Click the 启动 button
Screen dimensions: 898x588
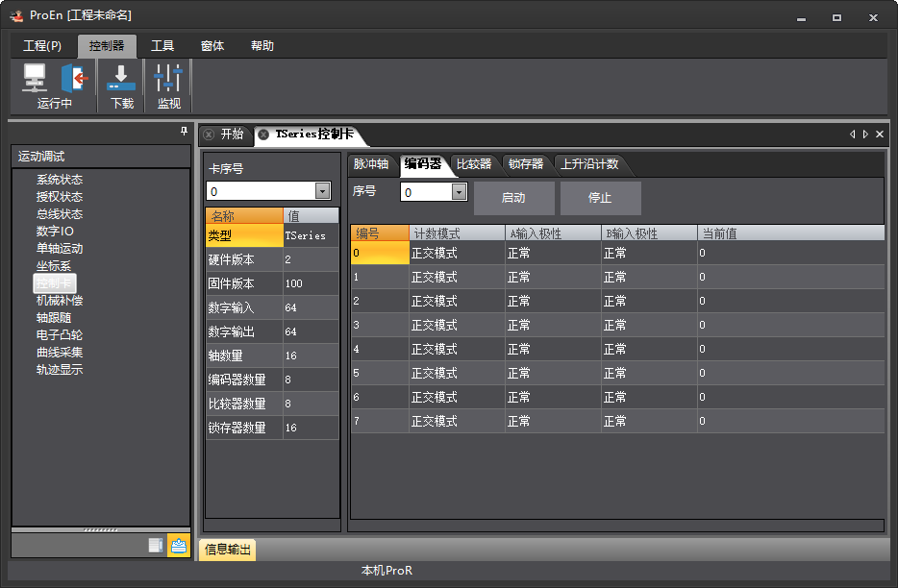click(x=513, y=198)
